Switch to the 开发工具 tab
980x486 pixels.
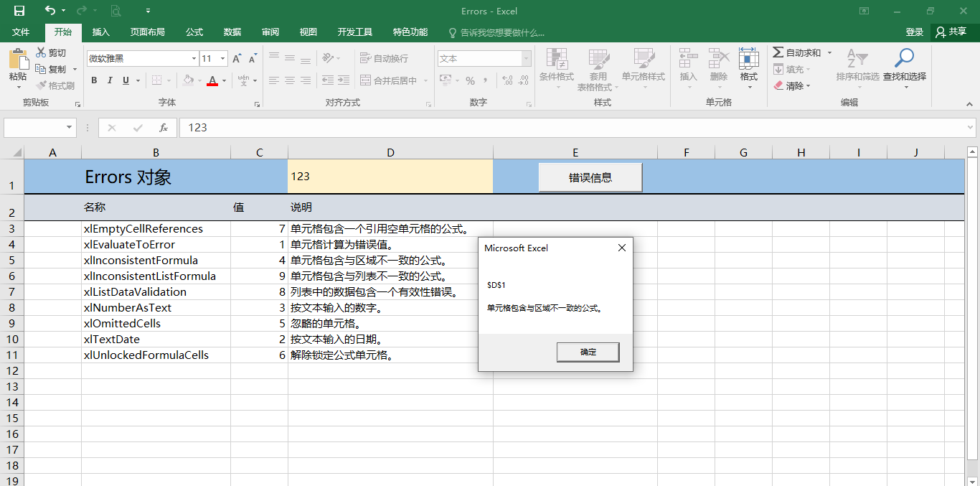tap(355, 32)
